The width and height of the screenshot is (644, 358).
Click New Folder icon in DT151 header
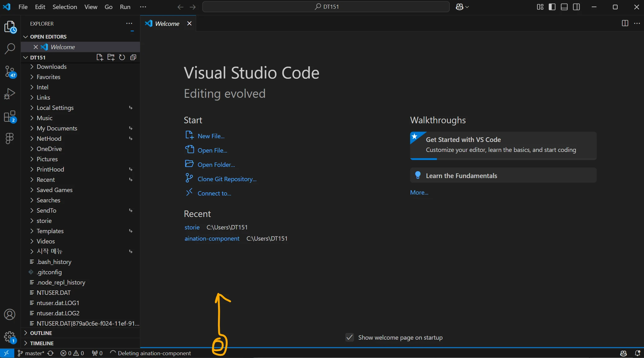pyautogui.click(x=111, y=57)
